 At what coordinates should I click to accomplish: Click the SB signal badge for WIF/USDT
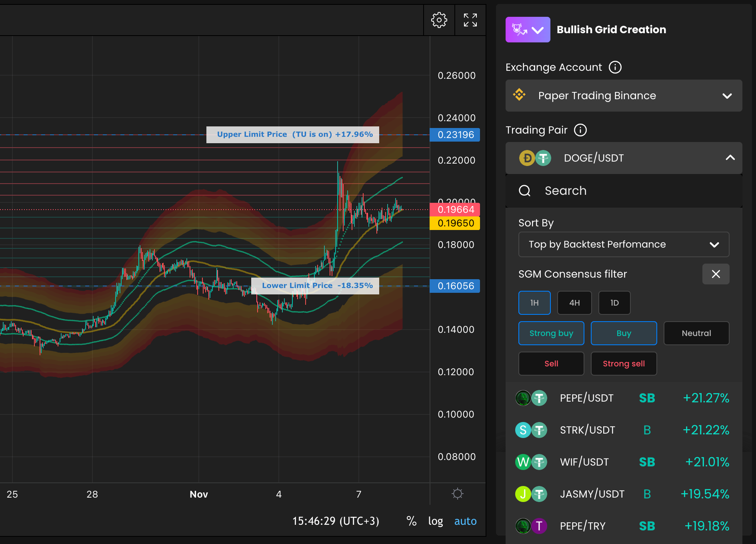coord(647,462)
